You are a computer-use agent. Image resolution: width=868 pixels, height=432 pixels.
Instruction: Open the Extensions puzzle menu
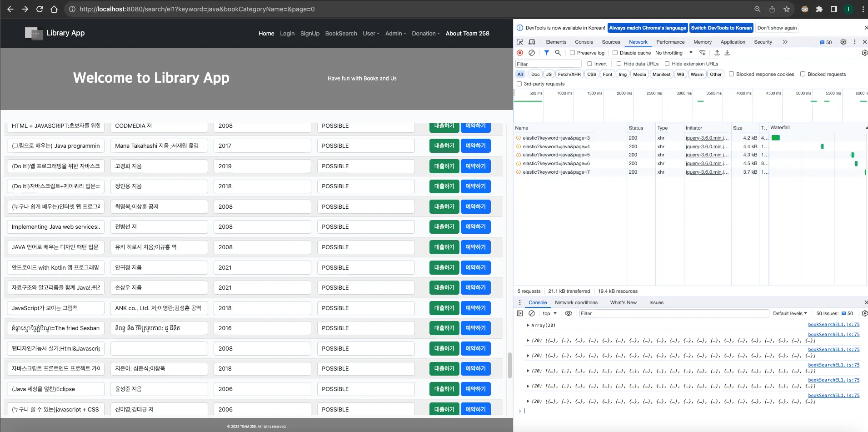(819, 9)
